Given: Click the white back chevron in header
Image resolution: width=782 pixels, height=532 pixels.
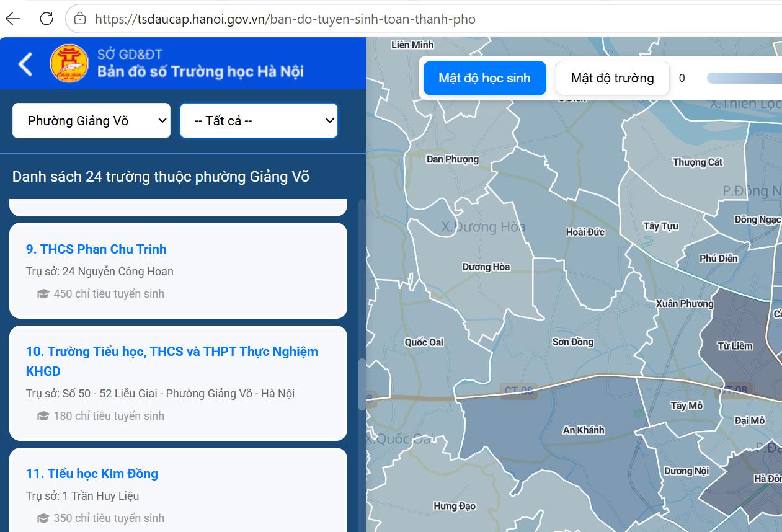Looking at the screenshot, I should [25, 64].
